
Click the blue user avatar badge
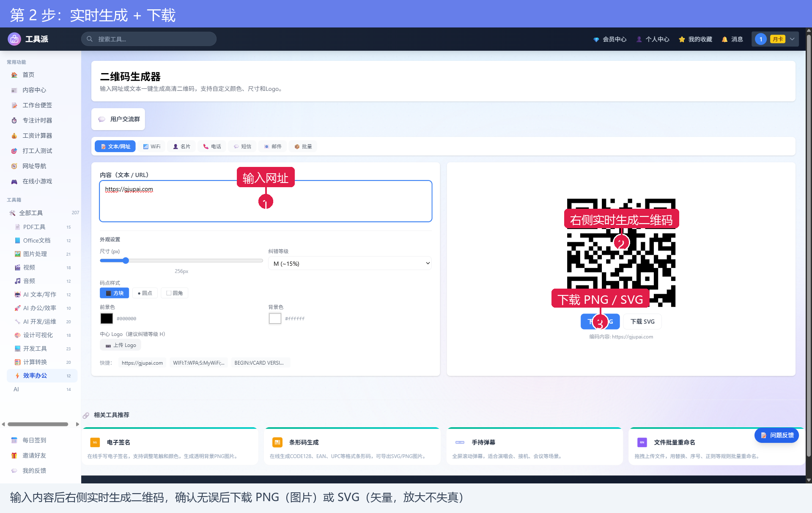pyautogui.click(x=760, y=39)
